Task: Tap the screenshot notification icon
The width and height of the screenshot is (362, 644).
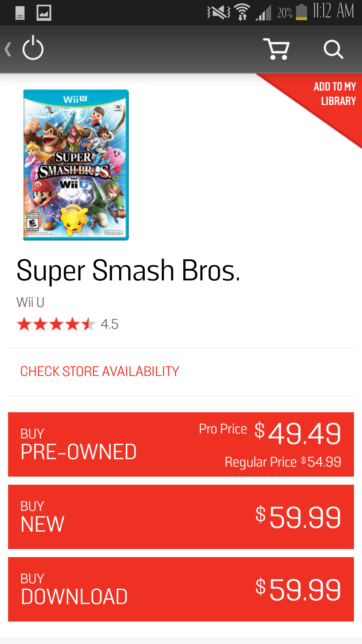Action: [44, 13]
